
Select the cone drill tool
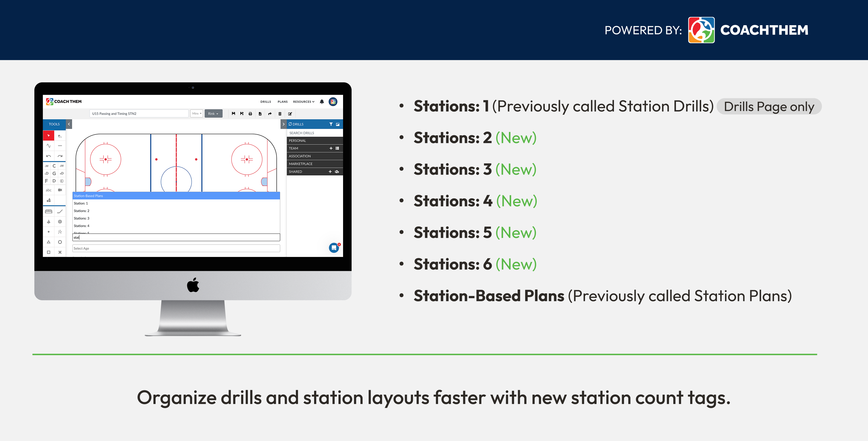49,222
